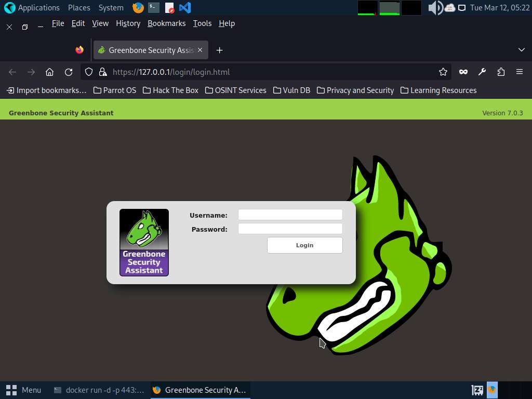Open terminal launcher in top panel

153,8
